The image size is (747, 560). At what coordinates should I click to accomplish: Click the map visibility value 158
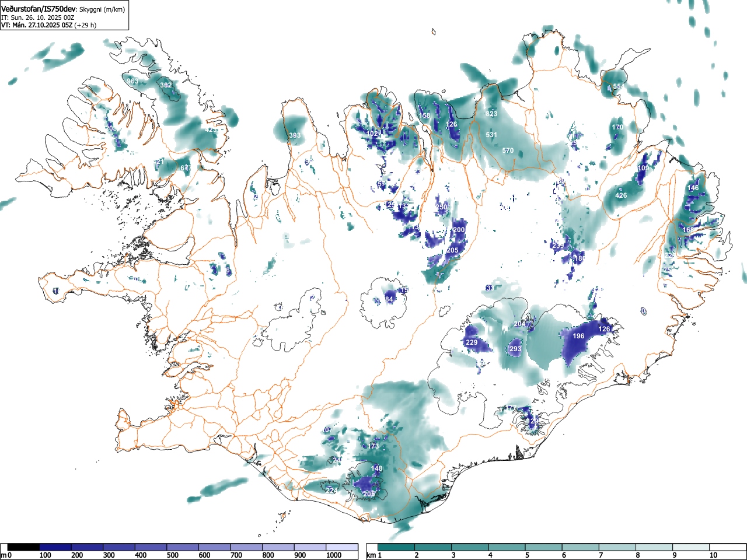coord(425,116)
